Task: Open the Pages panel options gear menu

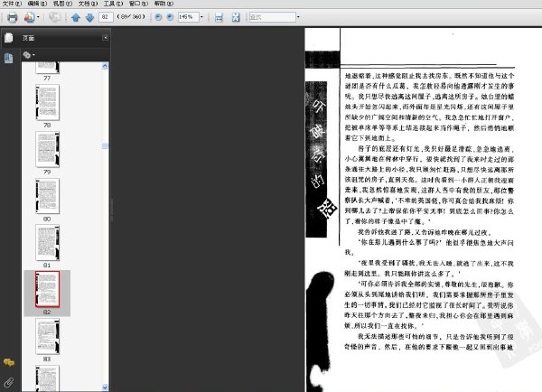Action: click(x=28, y=55)
